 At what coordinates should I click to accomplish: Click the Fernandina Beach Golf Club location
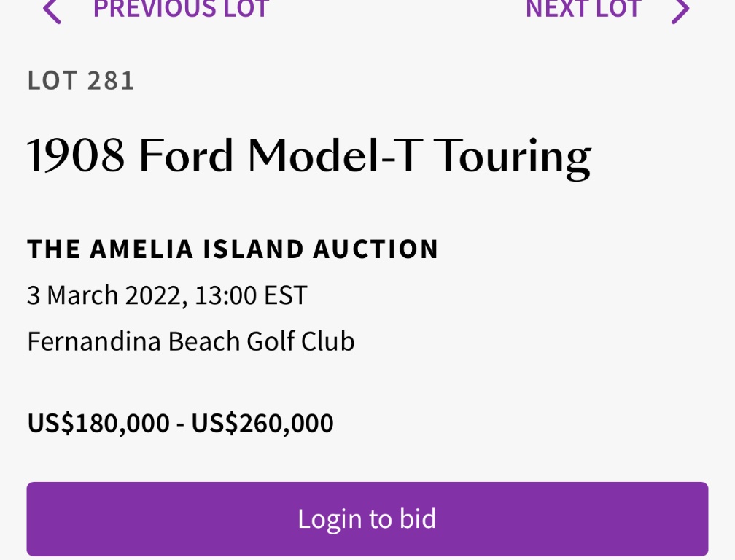(x=191, y=341)
